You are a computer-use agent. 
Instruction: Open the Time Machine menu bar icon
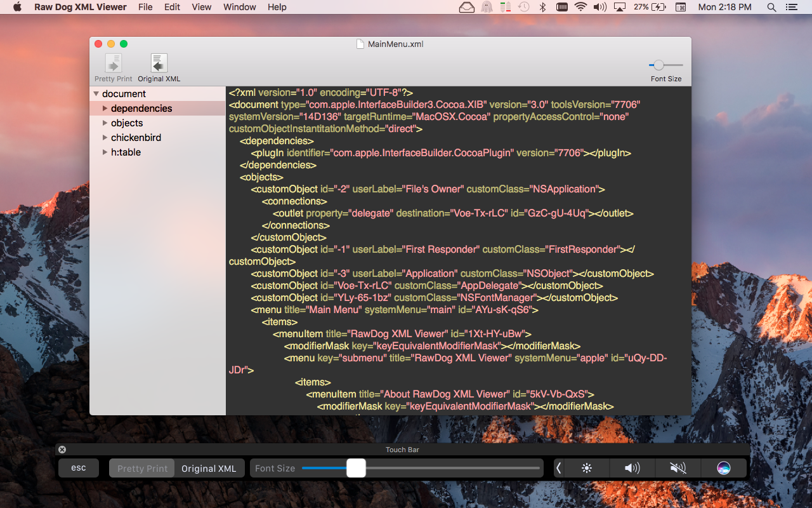pyautogui.click(x=524, y=7)
